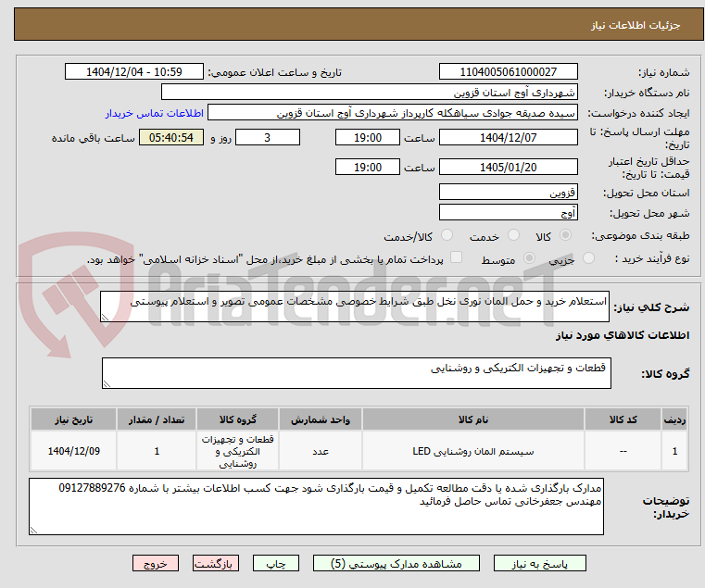The width and height of the screenshot is (705, 588).
Task: Click the announcement date field 1404/12/04 - 10:59
Action: click(134, 72)
